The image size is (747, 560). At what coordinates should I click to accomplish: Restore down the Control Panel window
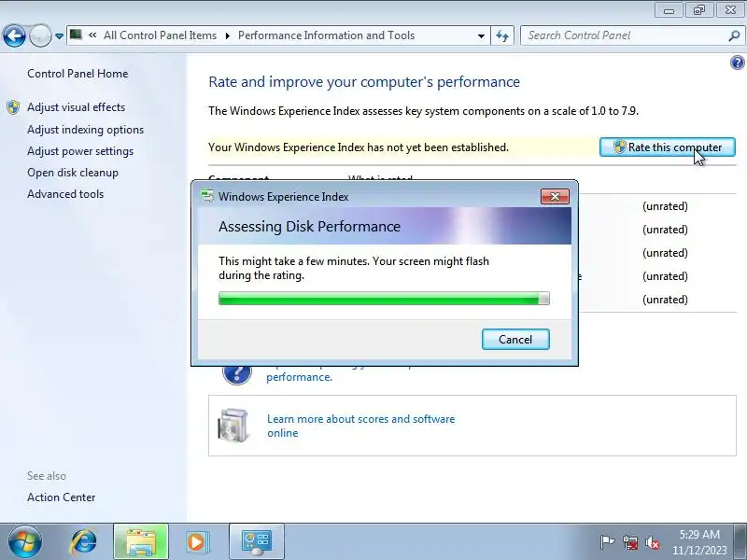(x=699, y=10)
